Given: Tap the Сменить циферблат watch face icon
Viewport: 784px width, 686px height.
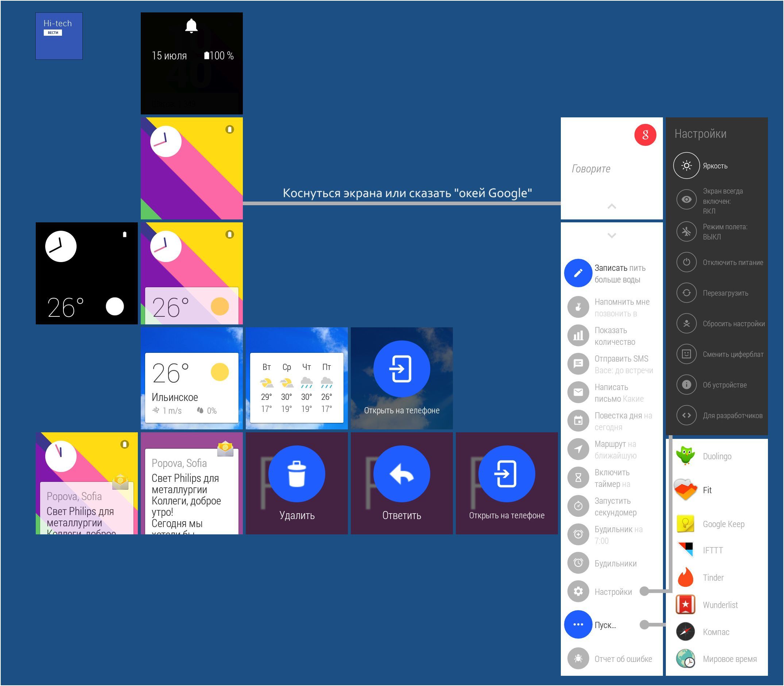Looking at the screenshot, I should (687, 354).
